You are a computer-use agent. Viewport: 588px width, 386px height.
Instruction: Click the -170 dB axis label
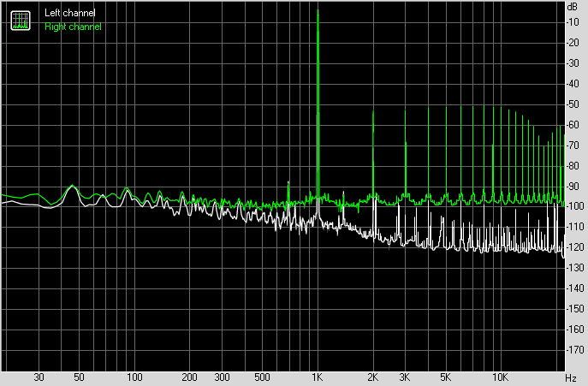tap(574, 349)
